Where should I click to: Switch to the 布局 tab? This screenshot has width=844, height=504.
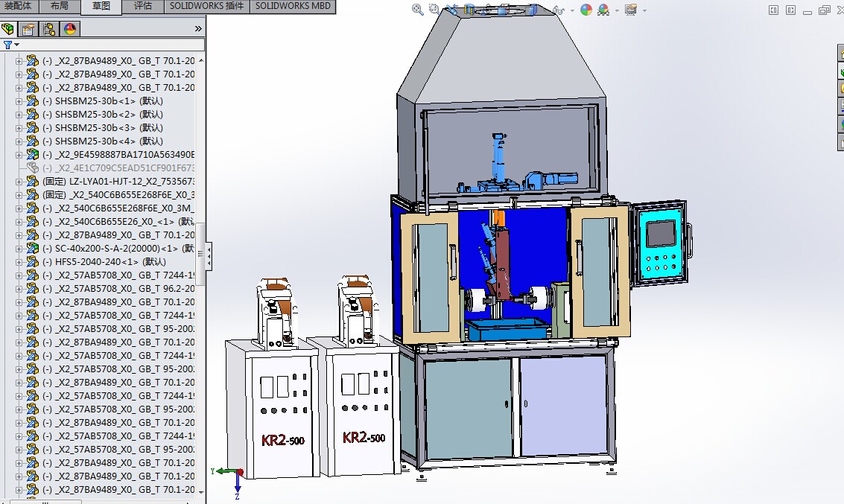pos(59,6)
